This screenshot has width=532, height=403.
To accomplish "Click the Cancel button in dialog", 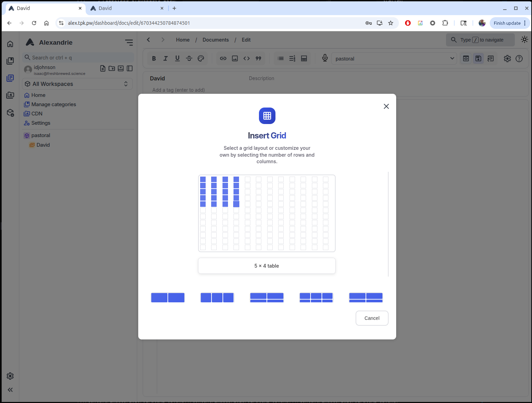I will coord(372,318).
